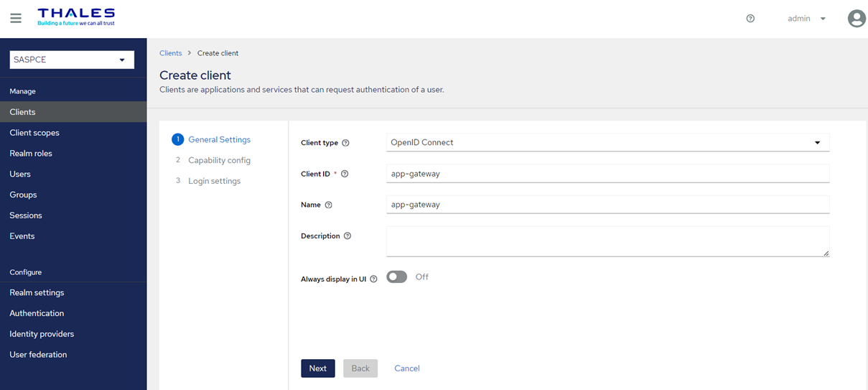Click the Cancel link
The image size is (868, 390).
coord(406,368)
